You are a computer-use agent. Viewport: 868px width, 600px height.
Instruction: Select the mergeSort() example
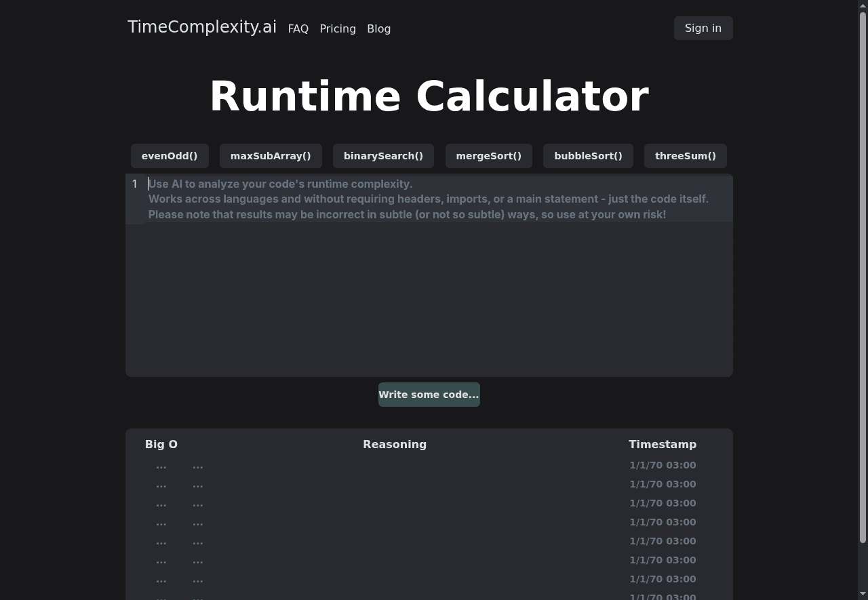tap(489, 156)
